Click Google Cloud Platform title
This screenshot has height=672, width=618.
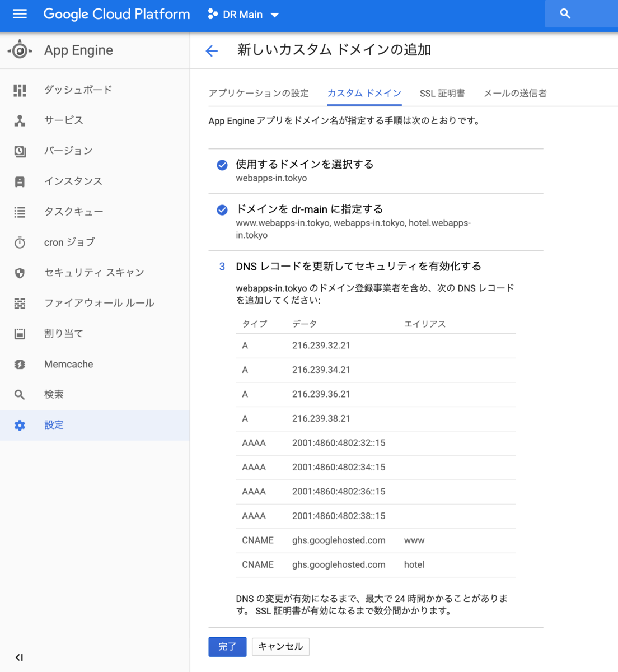click(x=116, y=14)
